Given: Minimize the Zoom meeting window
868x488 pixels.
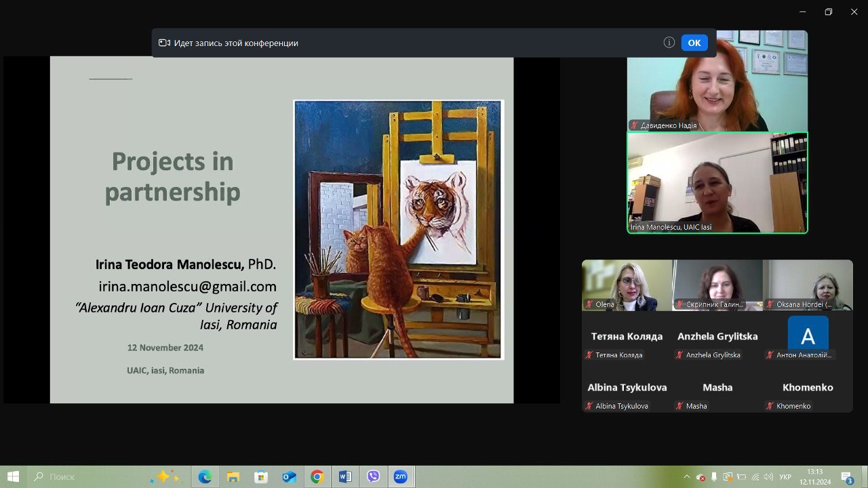Looking at the screenshot, I should click(803, 12).
